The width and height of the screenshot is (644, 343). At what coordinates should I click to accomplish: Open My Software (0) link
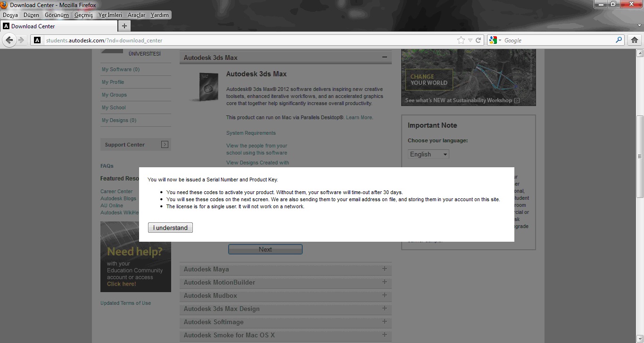tap(121, 69)
